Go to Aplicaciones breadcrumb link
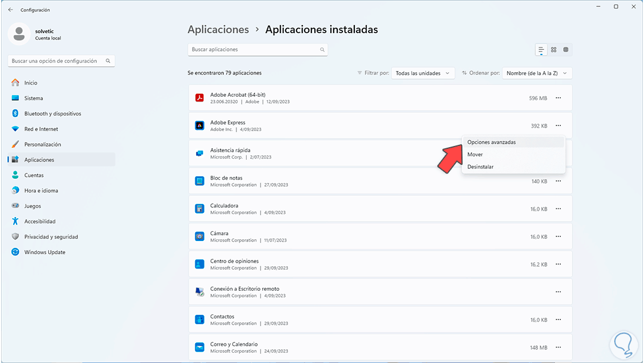This screenshot has height=363, width=644. click(x=218, y=30)
